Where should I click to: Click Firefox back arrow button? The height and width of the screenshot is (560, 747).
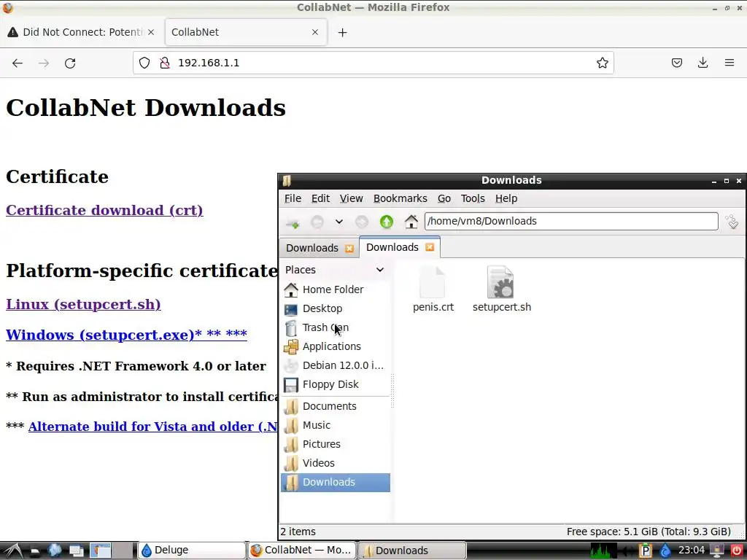[18, 63]
